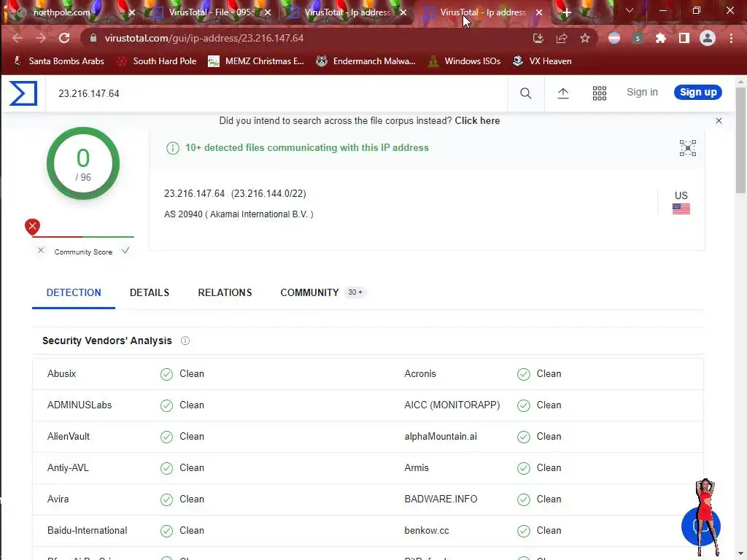Open the Santa Bombs Arabs bookmark
Image resolution: width=747 pixels, height=560 pixels.
pyautogui.click(x=58, y=61)
